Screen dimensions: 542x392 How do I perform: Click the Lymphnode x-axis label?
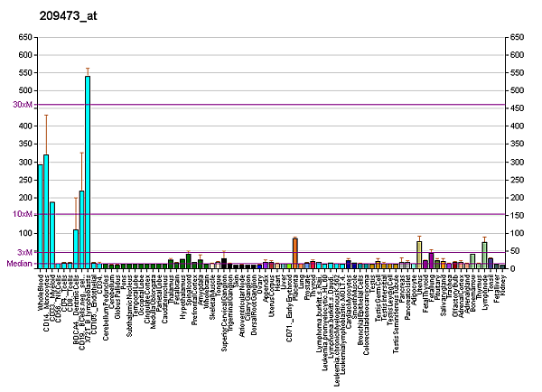tap(485, 293)
